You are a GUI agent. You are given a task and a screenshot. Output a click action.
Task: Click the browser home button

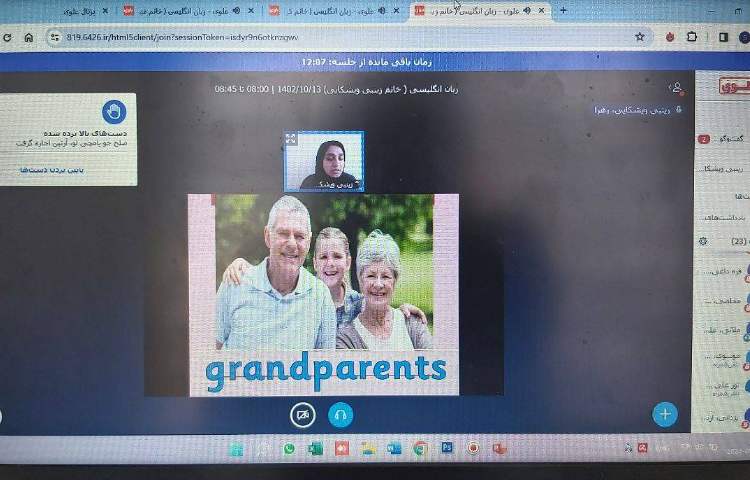(28, 37)
